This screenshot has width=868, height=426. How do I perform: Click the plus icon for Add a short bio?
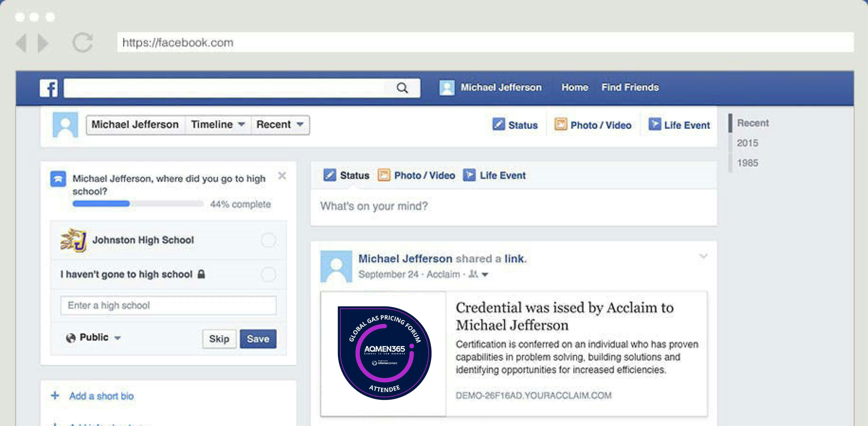55,395
